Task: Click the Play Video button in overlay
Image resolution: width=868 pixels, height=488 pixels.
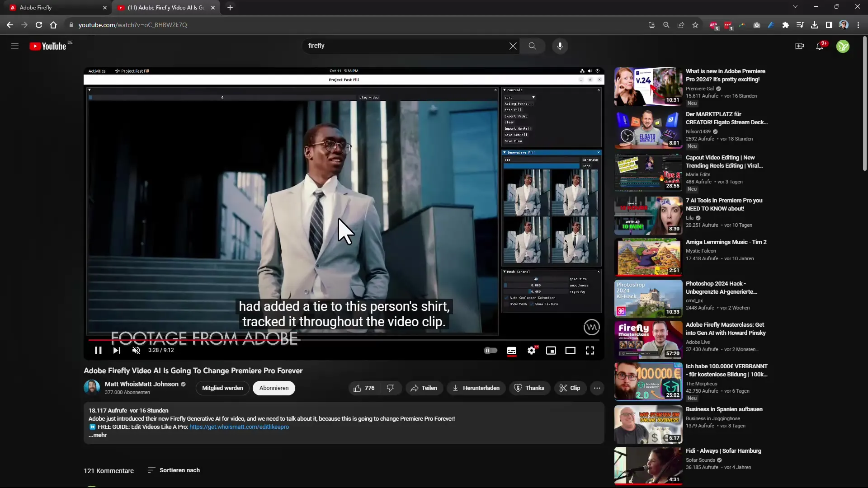Action: click(x=368, y=97)
